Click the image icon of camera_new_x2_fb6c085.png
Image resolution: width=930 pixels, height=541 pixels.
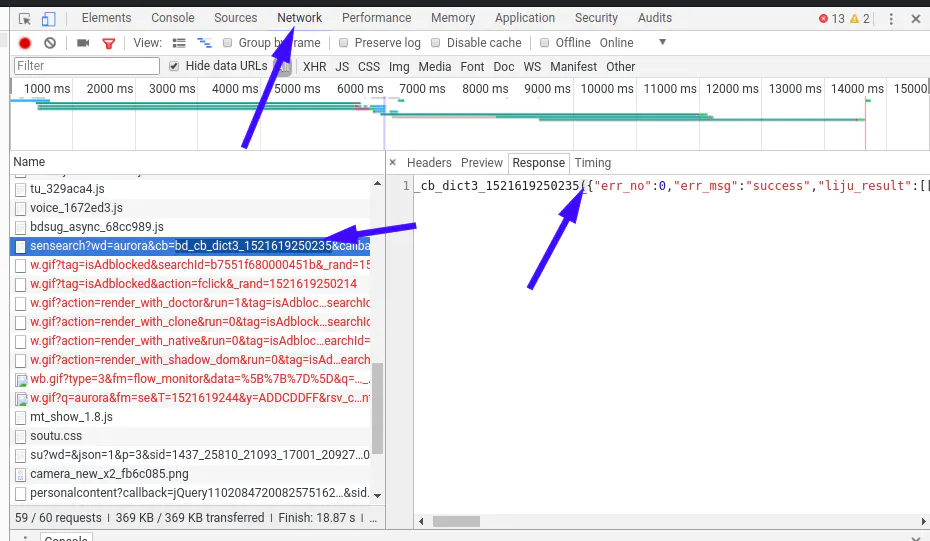[x=20, y=475]
